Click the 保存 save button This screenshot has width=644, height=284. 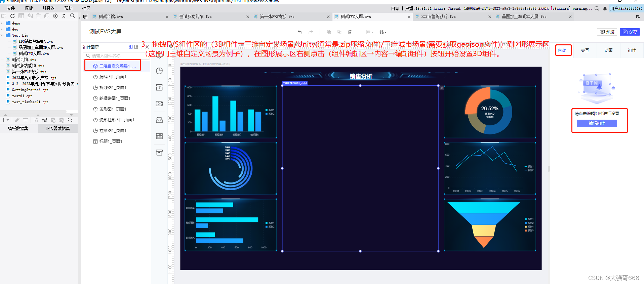pyautogui.click(x=630, y=32)
